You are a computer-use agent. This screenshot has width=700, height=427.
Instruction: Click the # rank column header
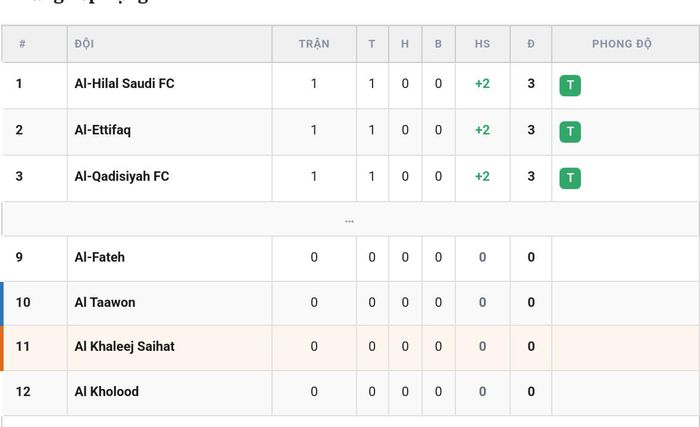(22, 44)
